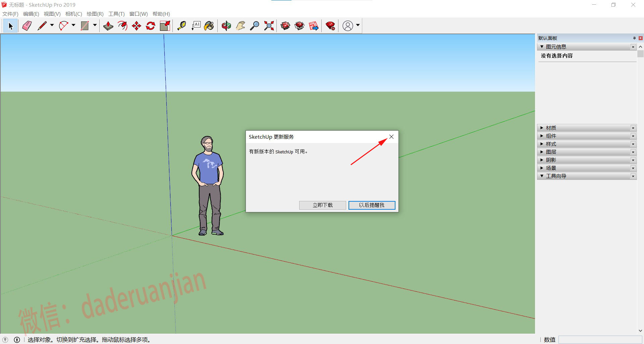Select the arrow Select tool
This screenshot has width=644, height=344.
click(10, 26)
